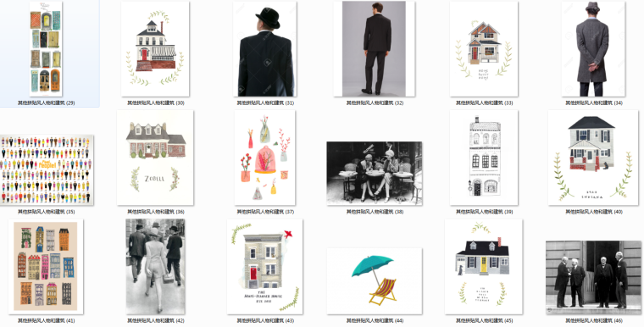Select the line-drawn townhouse sketch (39)
Image resolution: width=644 pixels, height=327 pixels.
click(x=484, y=158)
